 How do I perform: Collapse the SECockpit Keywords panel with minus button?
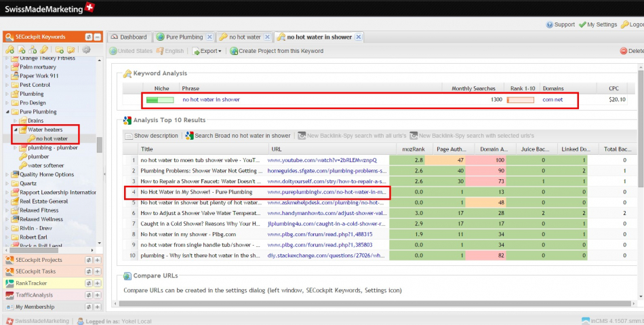coord(98,37)
